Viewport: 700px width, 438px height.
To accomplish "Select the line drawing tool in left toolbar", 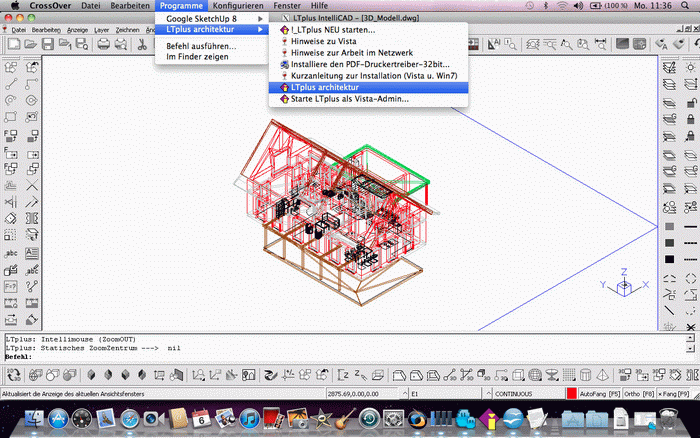I will click(11, 84).
